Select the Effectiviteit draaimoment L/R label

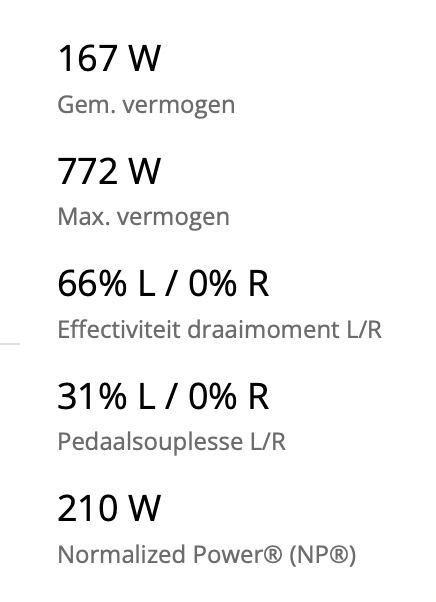[x=220, y=329]
